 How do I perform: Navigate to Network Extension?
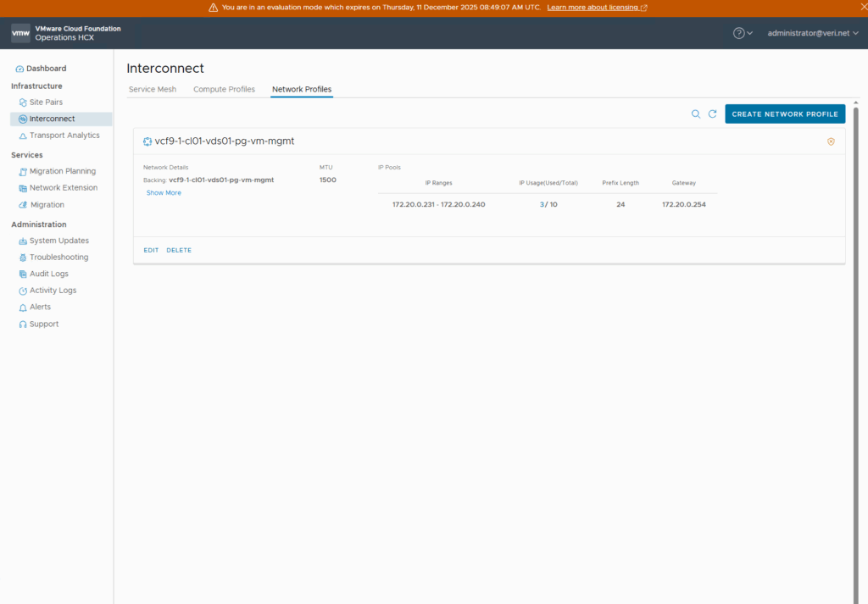point(63,188)
